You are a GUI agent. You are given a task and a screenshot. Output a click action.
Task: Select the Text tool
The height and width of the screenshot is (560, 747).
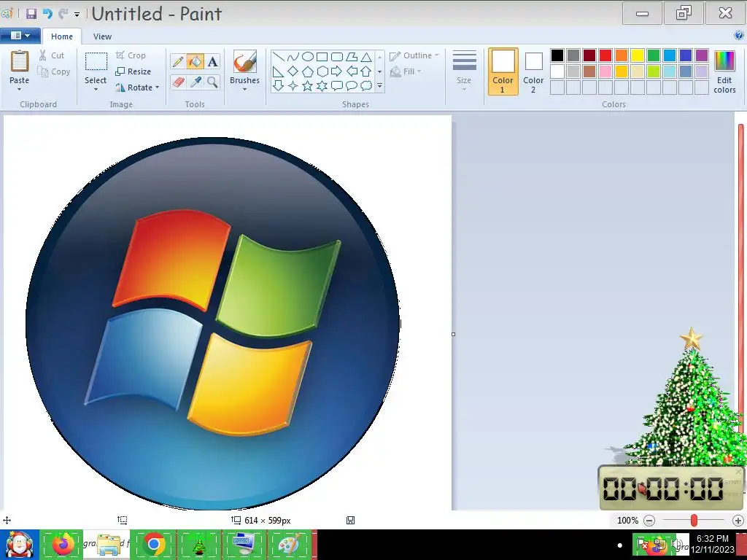[212, 61]
